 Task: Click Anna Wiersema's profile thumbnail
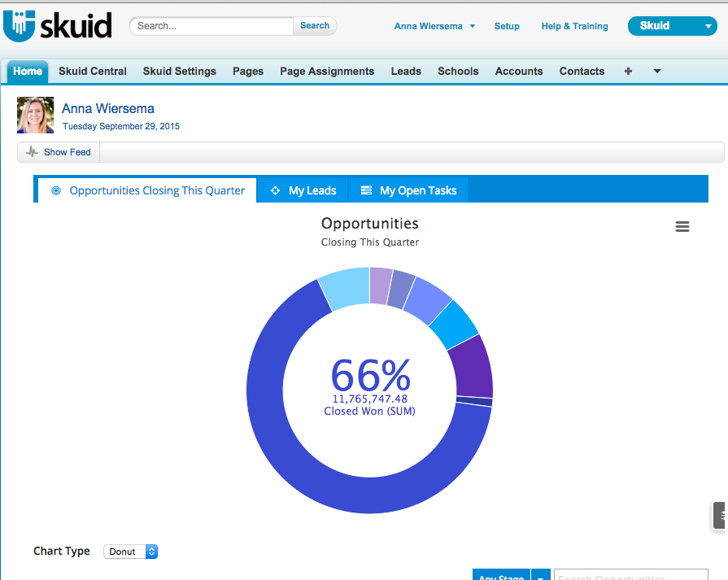tap(34, 115)
